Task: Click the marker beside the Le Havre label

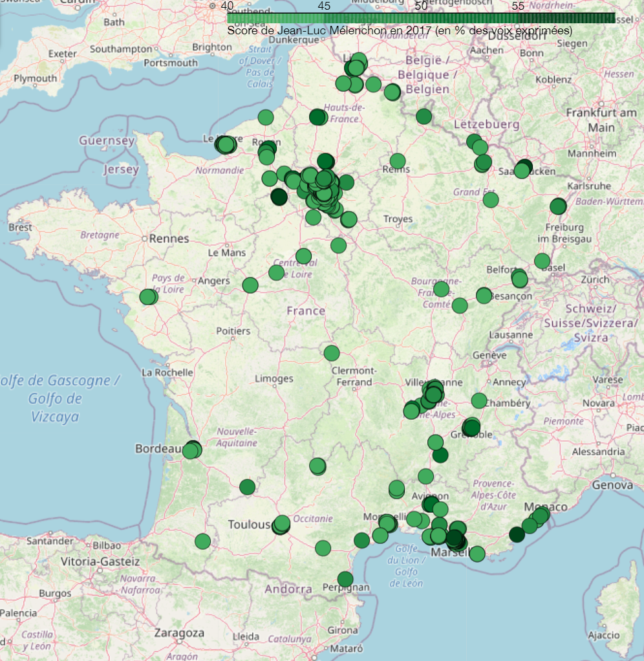Action: (x=226, y=145)
